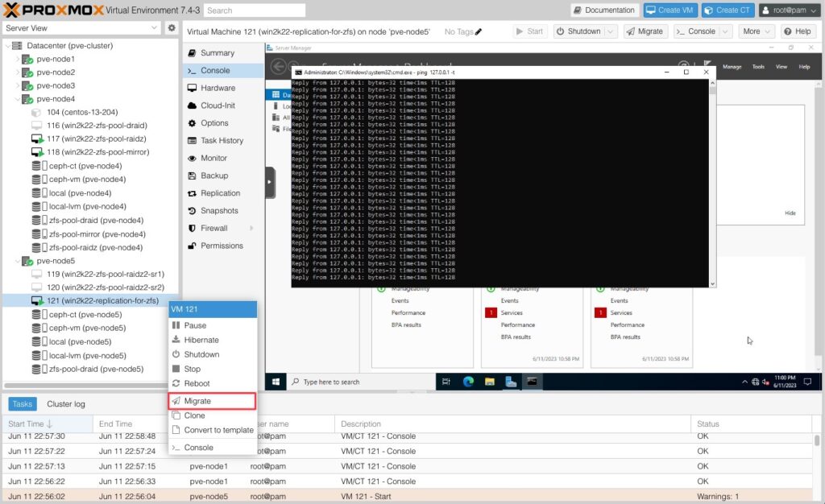Open File Explorer in guest taskbar
This screenshot has width=825, height=504.
490,382
